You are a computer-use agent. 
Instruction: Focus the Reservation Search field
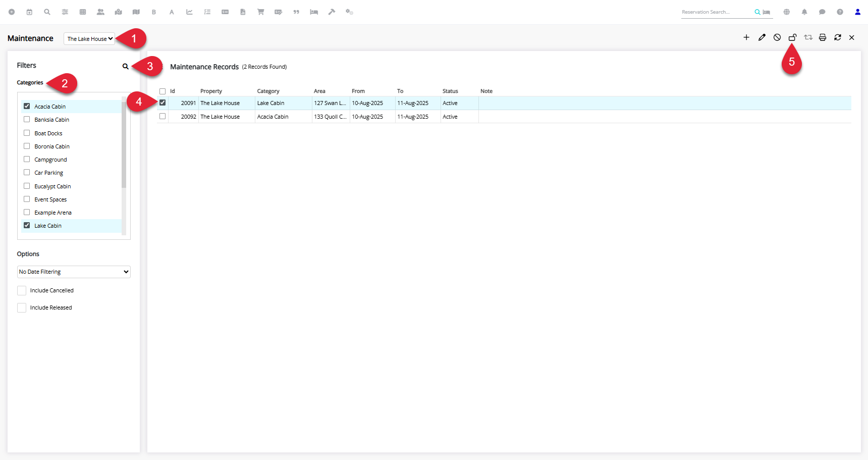coord(717,12)
